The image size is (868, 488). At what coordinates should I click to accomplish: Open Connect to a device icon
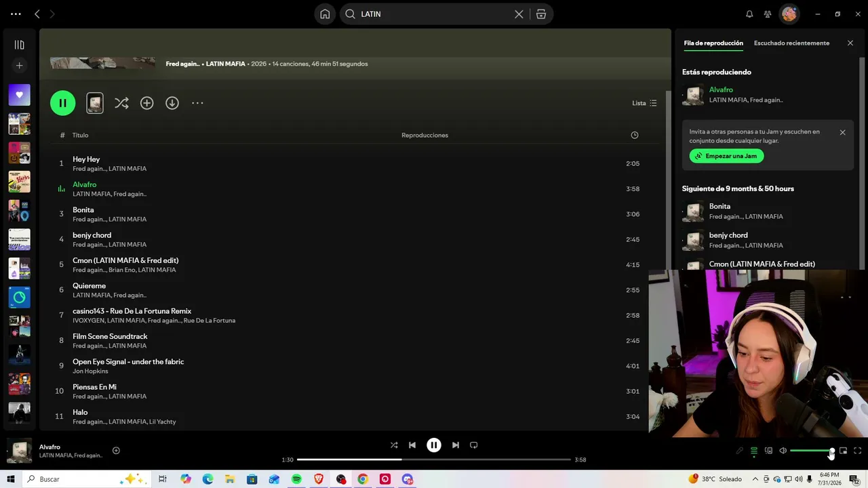pos(768,451)
